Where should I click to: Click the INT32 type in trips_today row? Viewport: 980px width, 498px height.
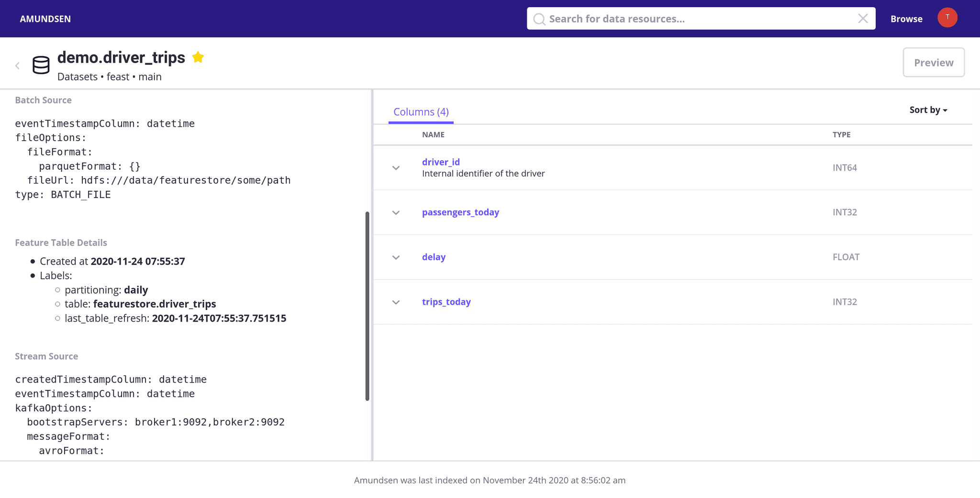tap(845, 302)
